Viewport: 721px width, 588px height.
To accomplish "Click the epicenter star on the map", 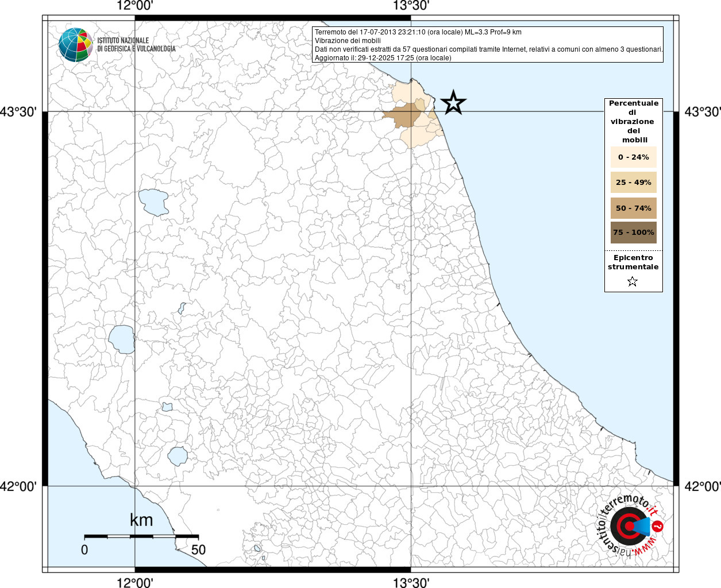I will [453, 103].
